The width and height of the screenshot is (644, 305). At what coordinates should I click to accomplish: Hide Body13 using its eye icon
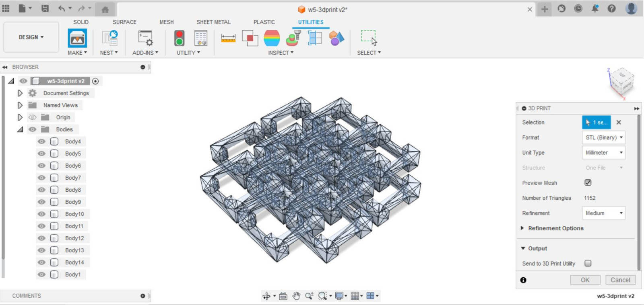pyautogui.click(x=41, y=250)
